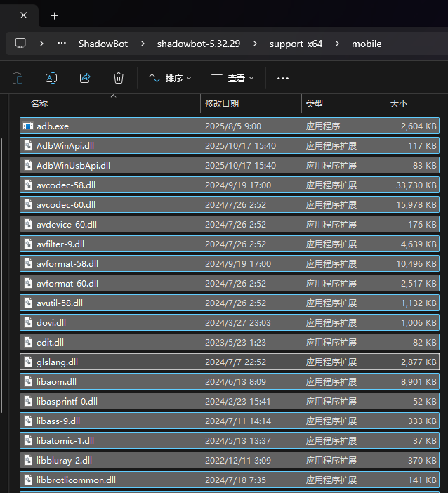Click the libasprintf-0.dll file icon
The image size is (448, 493).
28,401
